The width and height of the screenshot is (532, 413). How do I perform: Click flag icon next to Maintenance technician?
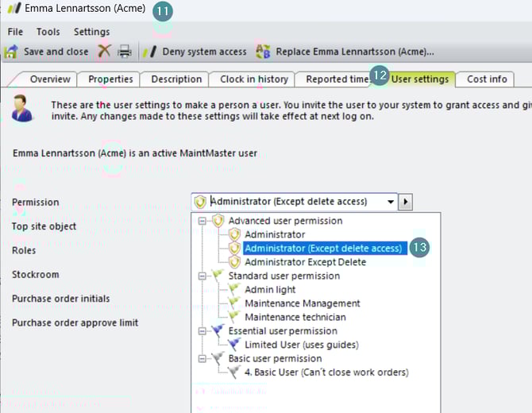tap(234, 317)
